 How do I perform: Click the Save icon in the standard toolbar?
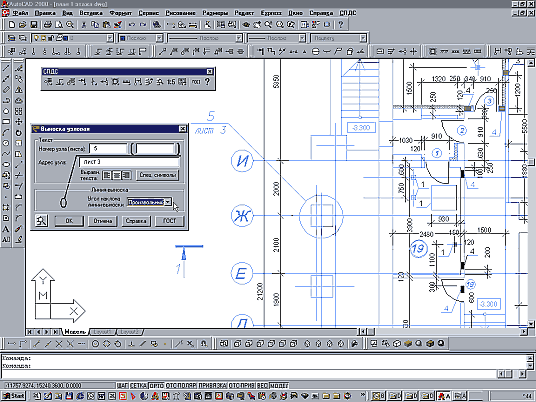coord(34,25)
